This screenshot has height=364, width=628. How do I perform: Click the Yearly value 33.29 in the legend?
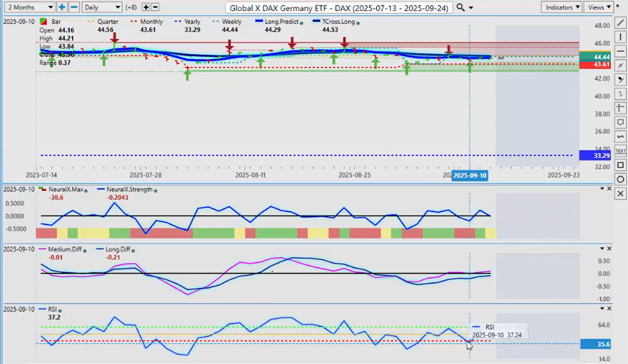point(192,30)
